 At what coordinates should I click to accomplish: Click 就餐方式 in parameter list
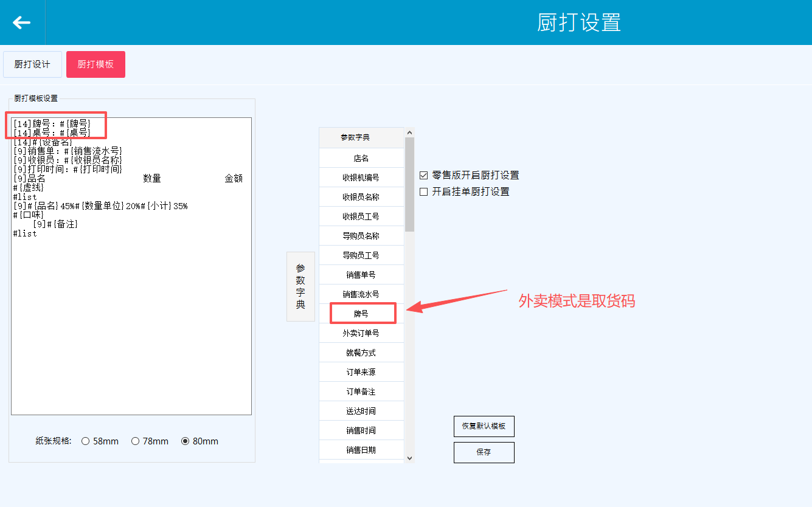361,353
